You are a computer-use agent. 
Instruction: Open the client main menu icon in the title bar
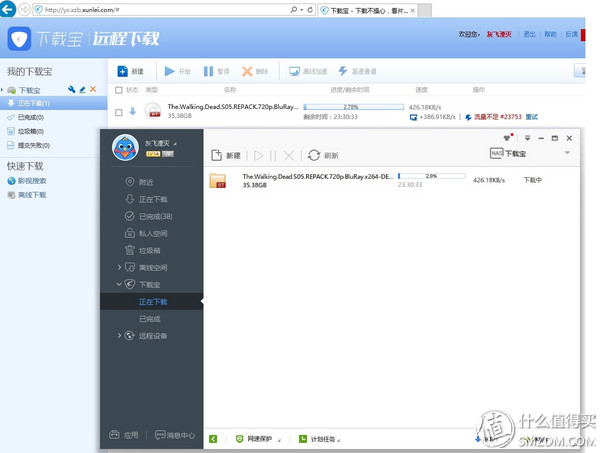point(527,138)
